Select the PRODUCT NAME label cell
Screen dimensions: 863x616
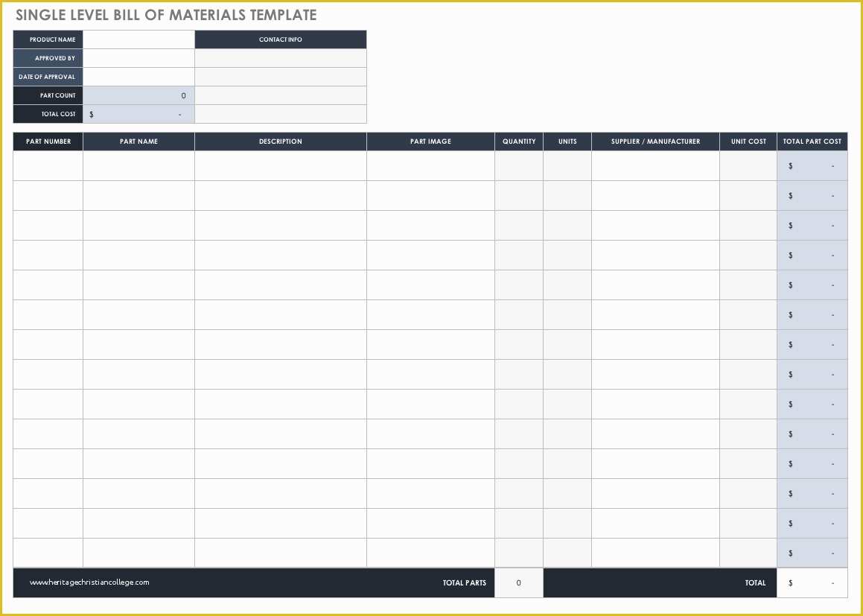(x=48, y=39)
